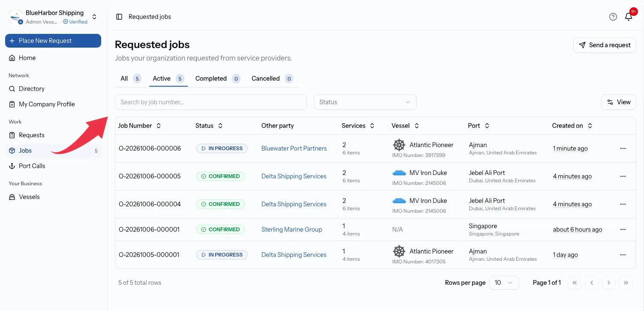The width and height of the screenshot is (644, 311).
Task: Sort by Job Number column
Action: 139,126
